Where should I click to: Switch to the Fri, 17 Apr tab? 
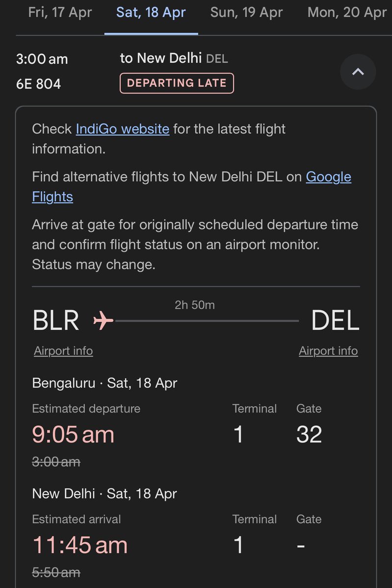coord(60,12)
